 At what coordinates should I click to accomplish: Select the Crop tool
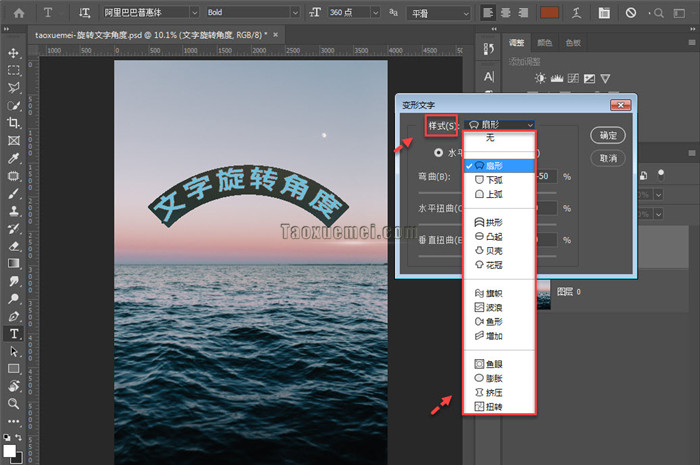point(13,123)
